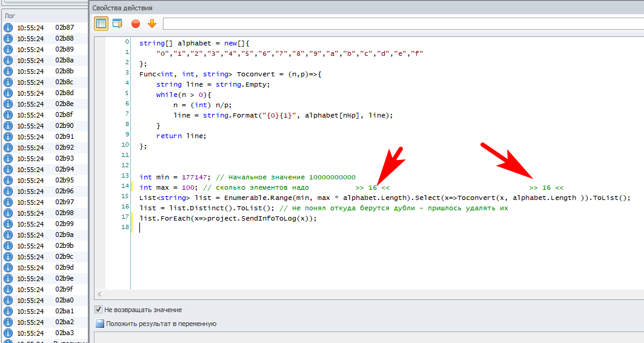The width and height of the screenshot is (644, 343).
Task: Click the info icon of log row 02b89
Action: pyautogui.click(x=8, y=49)
